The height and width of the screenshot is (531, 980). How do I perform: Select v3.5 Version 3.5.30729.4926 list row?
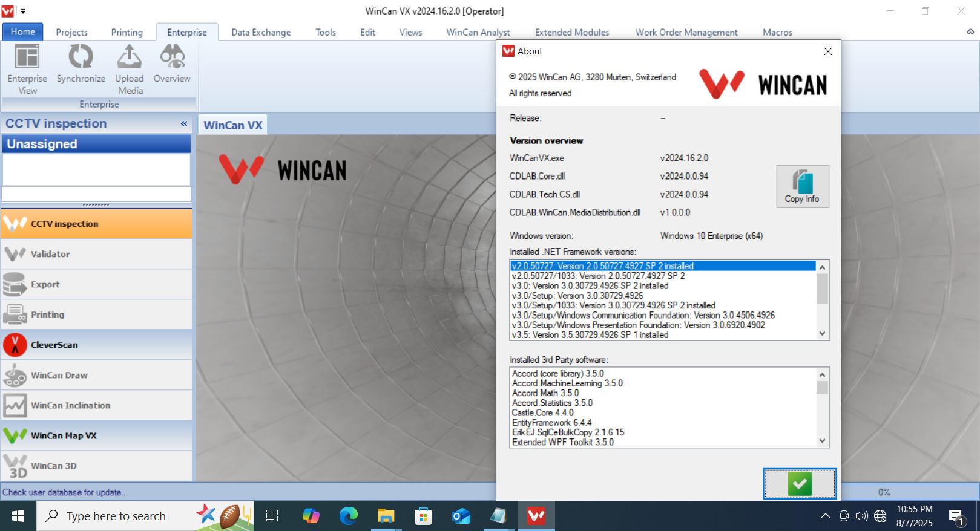coord(663,334)
